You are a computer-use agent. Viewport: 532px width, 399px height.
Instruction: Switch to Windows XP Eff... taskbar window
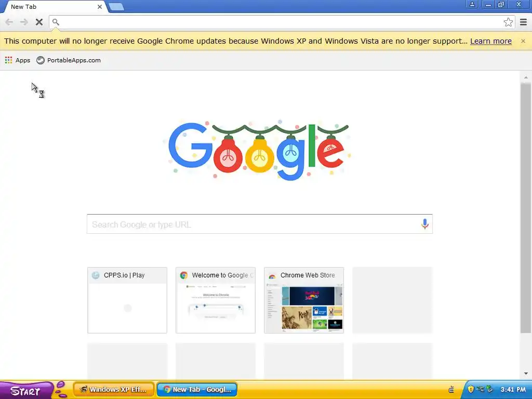114,390
